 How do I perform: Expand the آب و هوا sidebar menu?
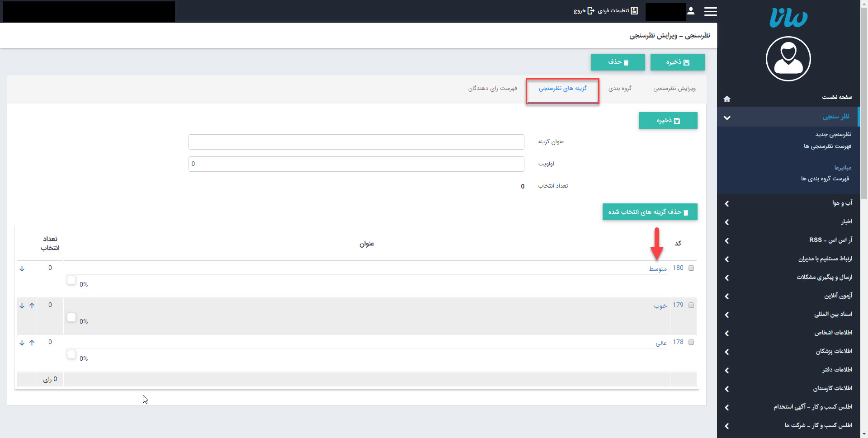(727, 203)
